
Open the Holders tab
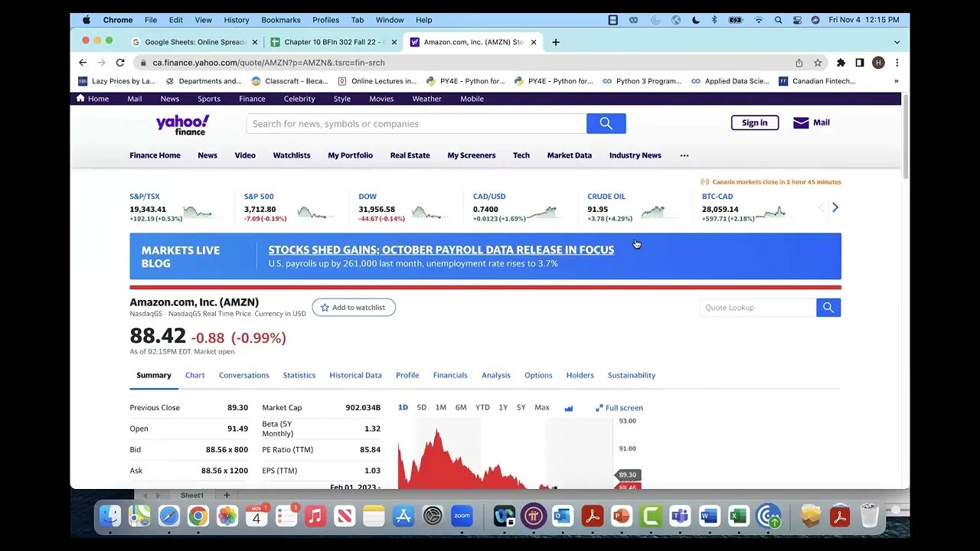pyautogui.click(x=580, y=376)
